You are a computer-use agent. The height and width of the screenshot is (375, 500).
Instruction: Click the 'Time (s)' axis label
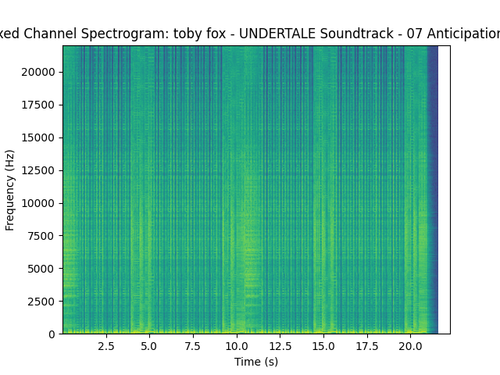coord(256,362)
